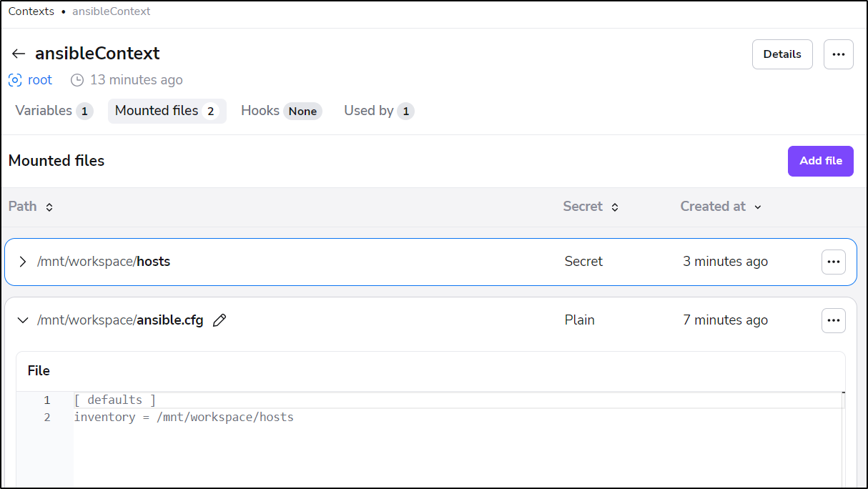Click the inventory = /mnt/workspace/hosts line
This screenshot has height=489, width=868.
(184, 418)
